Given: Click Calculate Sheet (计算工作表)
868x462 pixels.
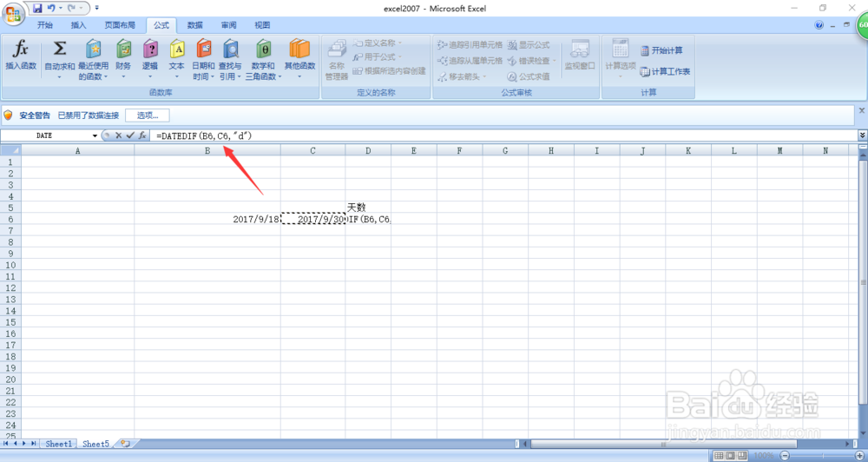Looking at the screenshot, I should tap(665, 71).
